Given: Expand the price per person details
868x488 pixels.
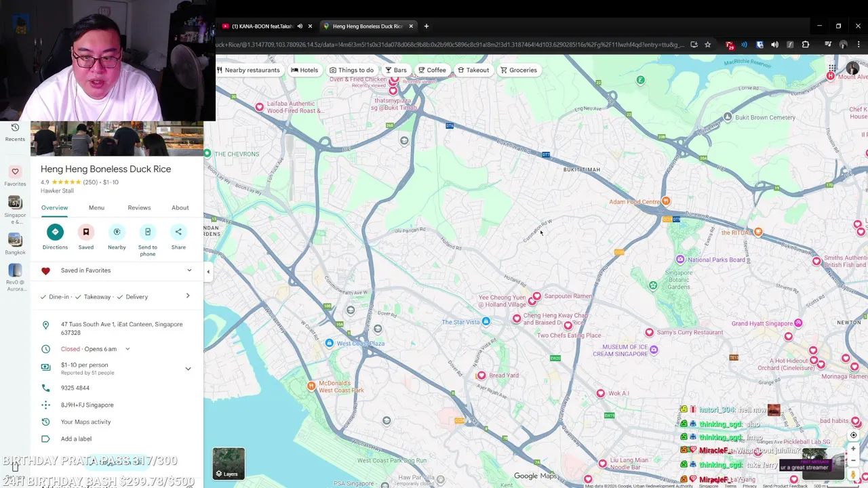Looking at the screenshot, I should tap(188, 369).
